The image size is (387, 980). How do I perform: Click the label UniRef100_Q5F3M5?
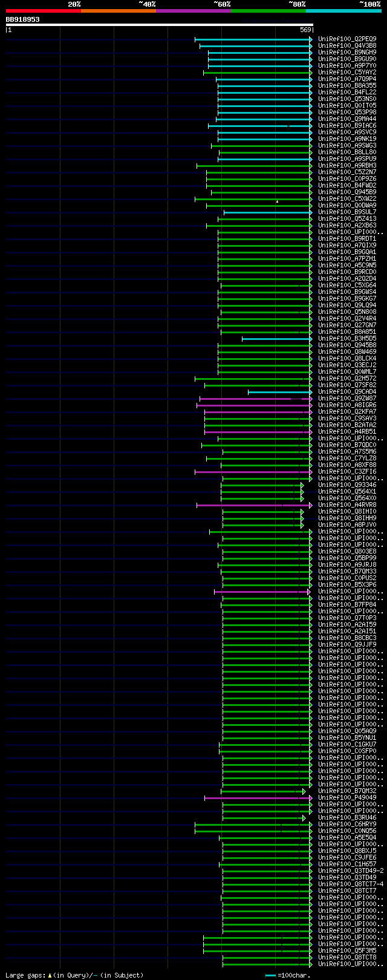point(347,950)
